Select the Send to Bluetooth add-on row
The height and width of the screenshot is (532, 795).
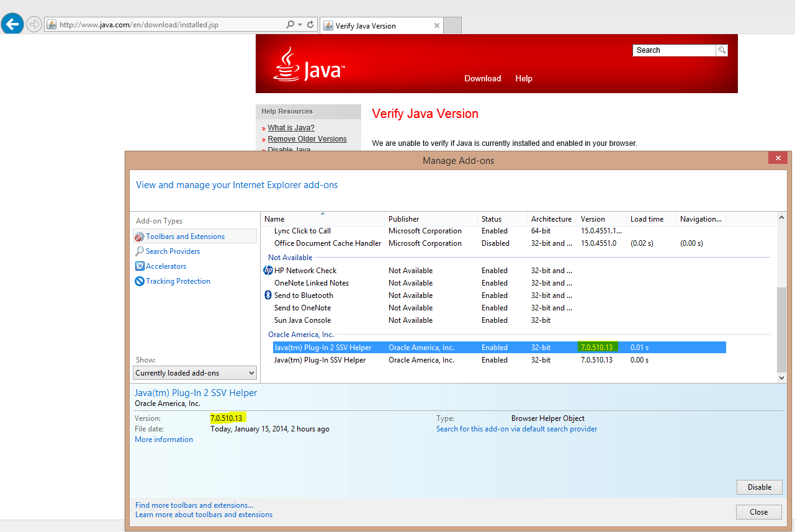(493, 295)
